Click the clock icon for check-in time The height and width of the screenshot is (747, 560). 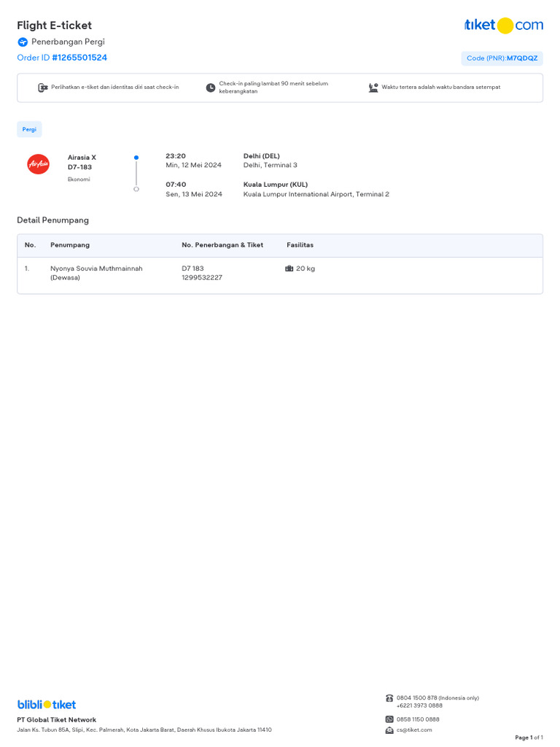[x=211, y=88]
